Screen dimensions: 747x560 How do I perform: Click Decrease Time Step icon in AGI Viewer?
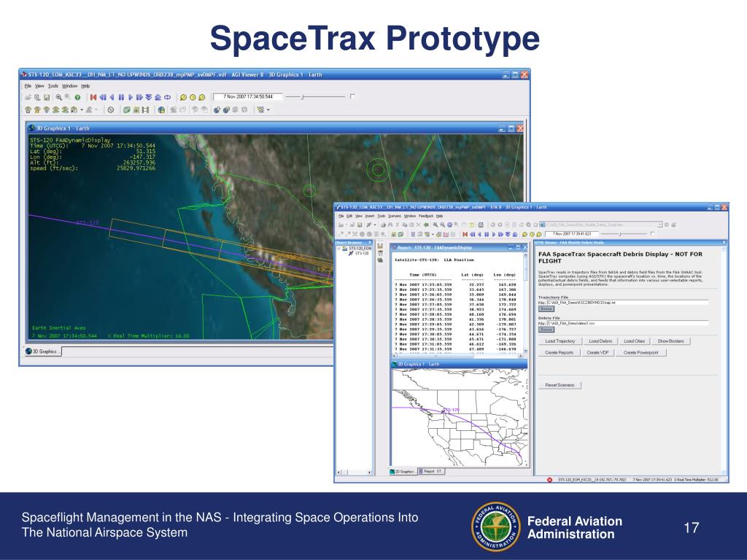click(149, 97)
